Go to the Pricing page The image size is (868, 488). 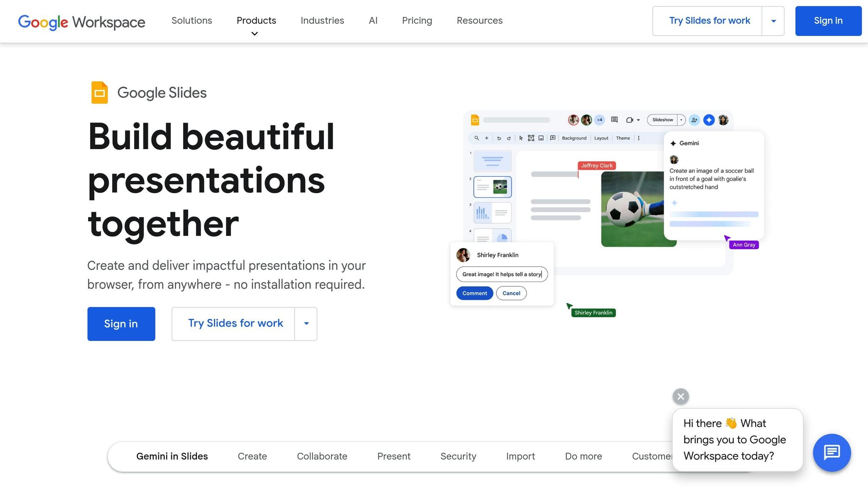[417, 20]
